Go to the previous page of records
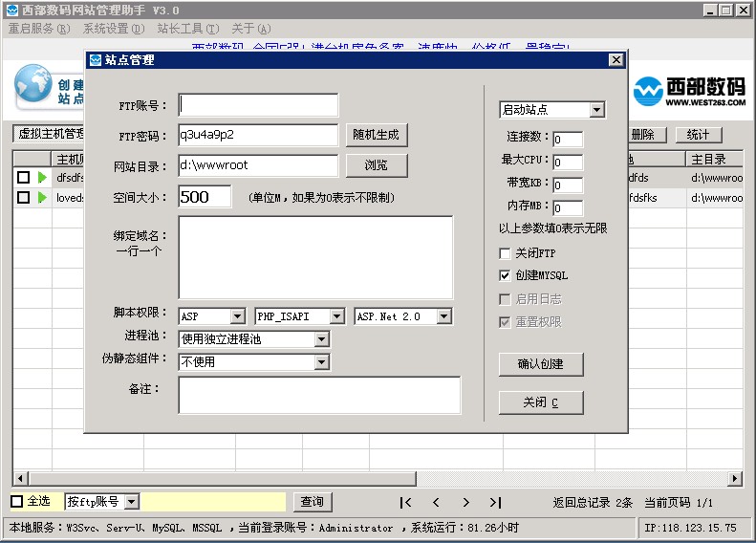 pyautogui.click(x=436, y=502)
